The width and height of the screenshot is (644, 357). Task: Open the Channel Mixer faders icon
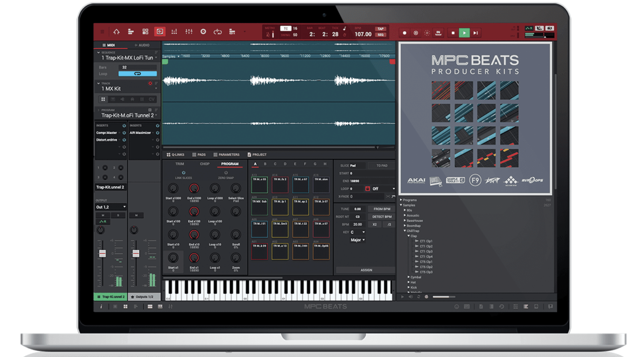click(188, 32)
